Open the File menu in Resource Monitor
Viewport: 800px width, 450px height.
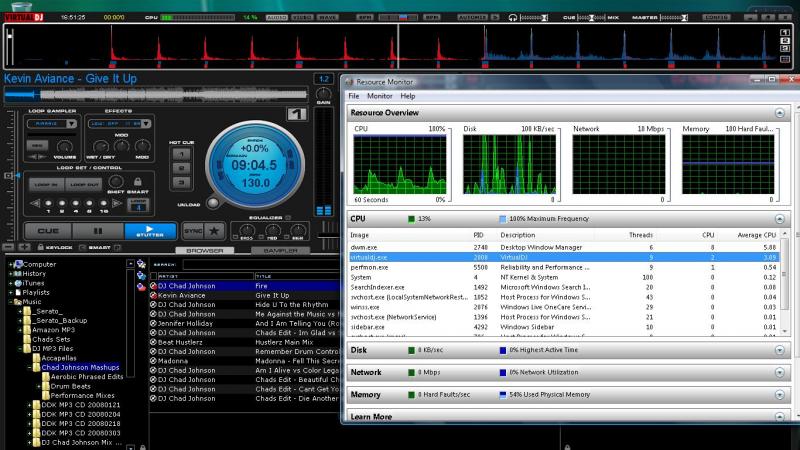[354, 96]
